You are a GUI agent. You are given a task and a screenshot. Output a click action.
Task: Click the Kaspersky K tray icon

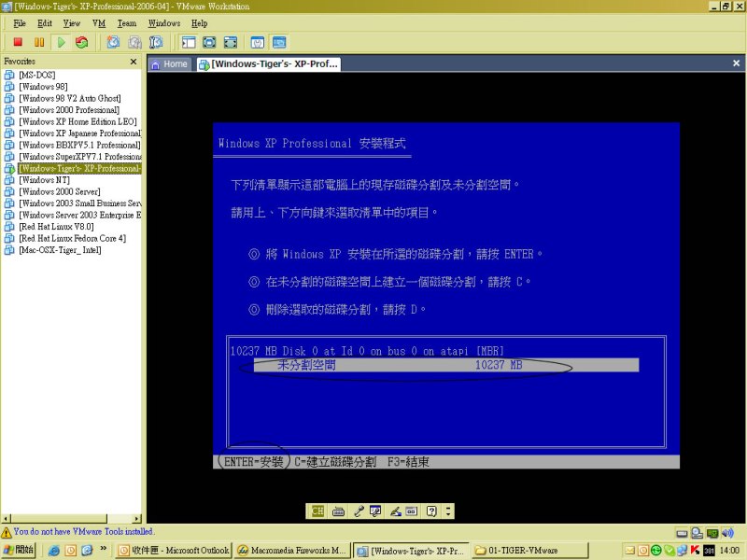coord(695,551)
